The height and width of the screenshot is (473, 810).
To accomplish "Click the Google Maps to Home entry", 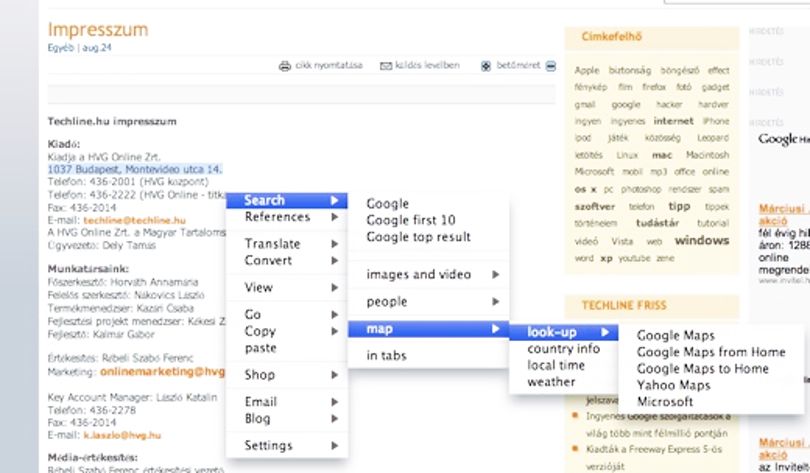I will tap(703, 369).
